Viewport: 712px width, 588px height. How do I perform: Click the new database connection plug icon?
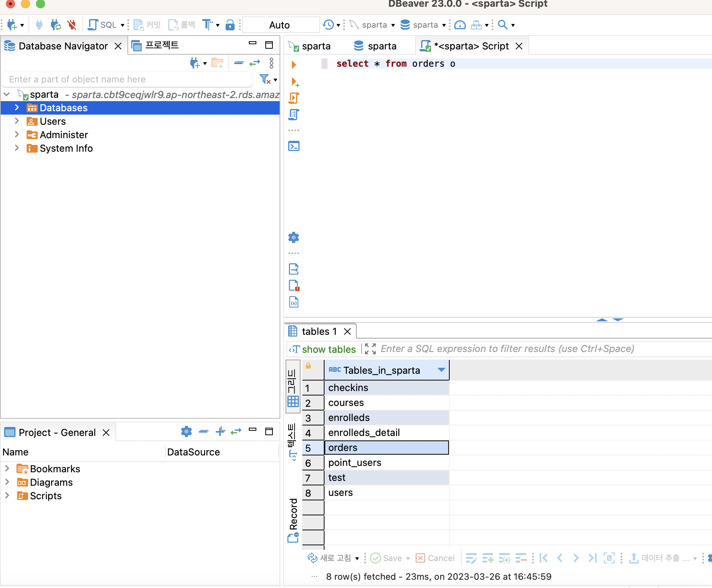[x=12, y=25]
